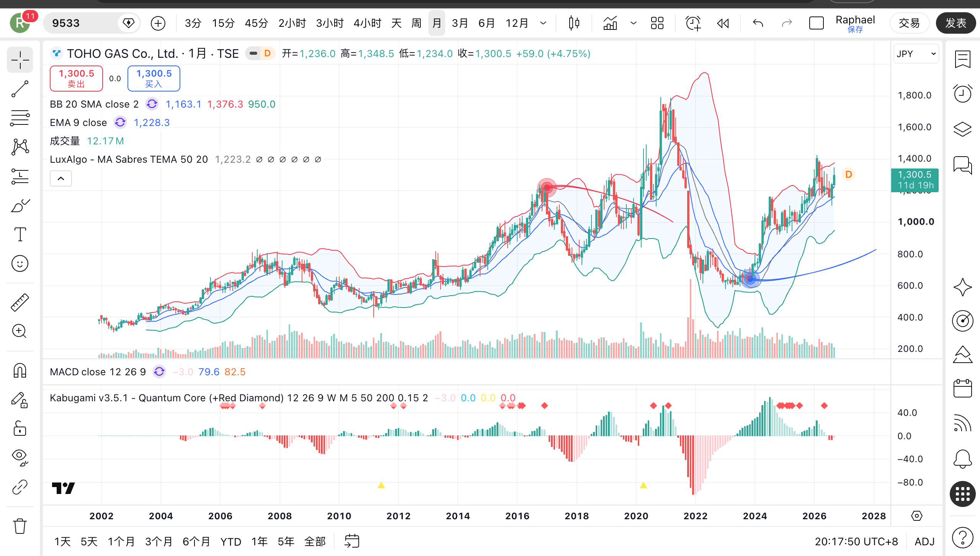Open the forecasting and measurement tools
980x556 pixels.
coord(20,176)
